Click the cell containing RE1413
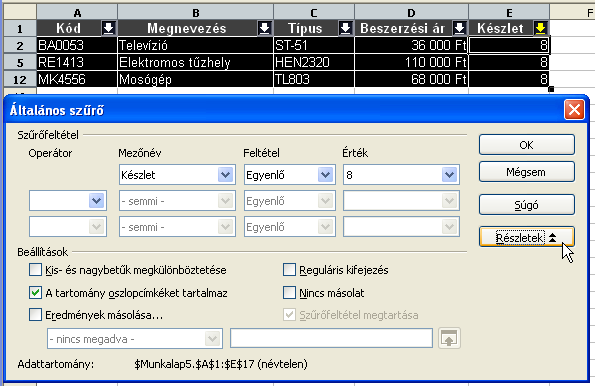This screenshot has height=386, width=595. point(77,62)
